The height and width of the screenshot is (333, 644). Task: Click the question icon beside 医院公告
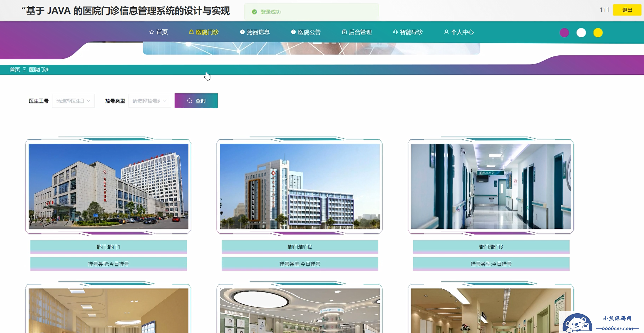293,32
